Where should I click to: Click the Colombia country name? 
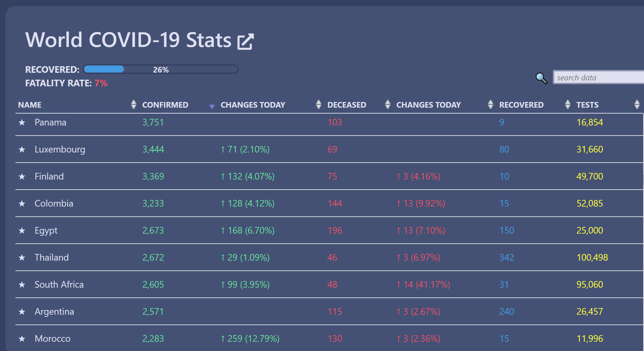tap(54, 203)
